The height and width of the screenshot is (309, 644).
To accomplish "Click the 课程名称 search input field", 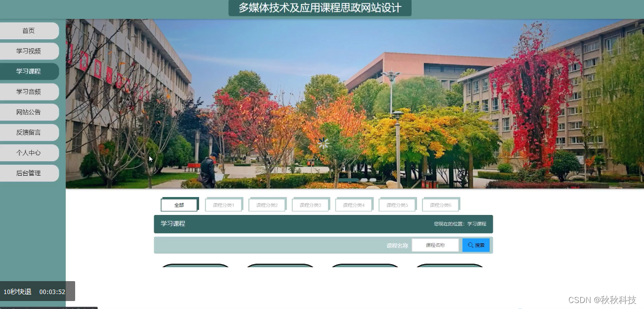I will [x=435, y=245].
